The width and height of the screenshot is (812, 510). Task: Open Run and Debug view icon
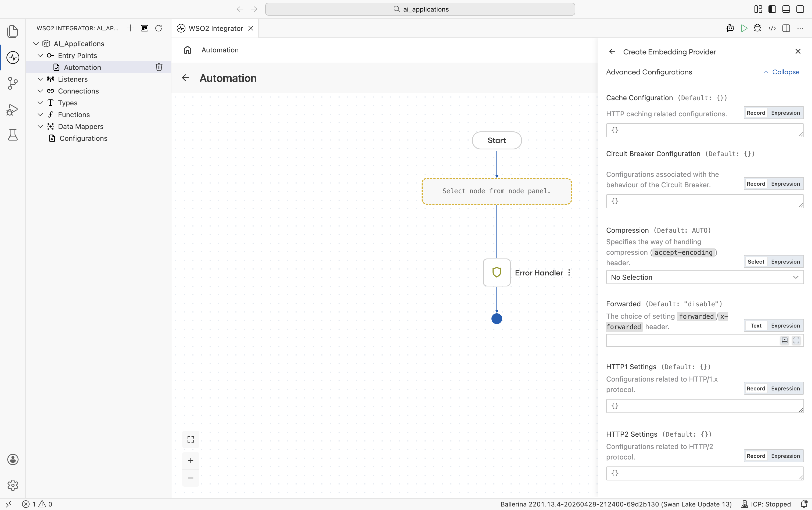tap(13, 109)
